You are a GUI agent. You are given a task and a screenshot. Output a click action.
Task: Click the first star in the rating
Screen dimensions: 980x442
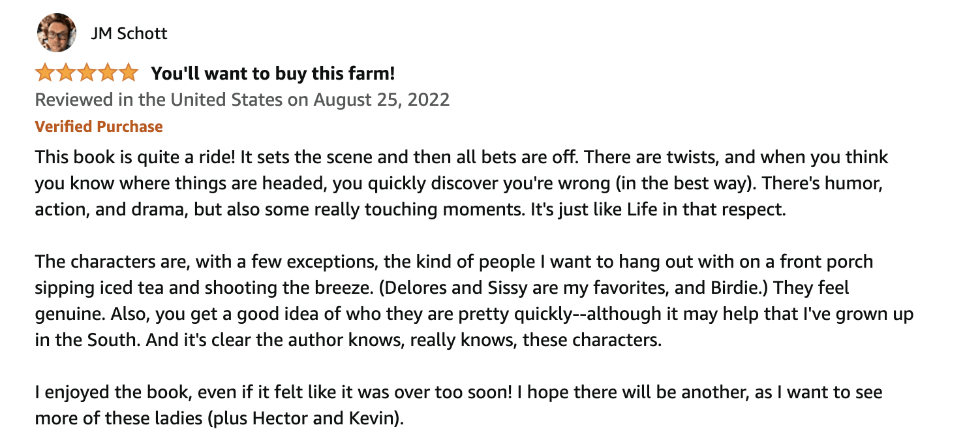tap(45, 72)
